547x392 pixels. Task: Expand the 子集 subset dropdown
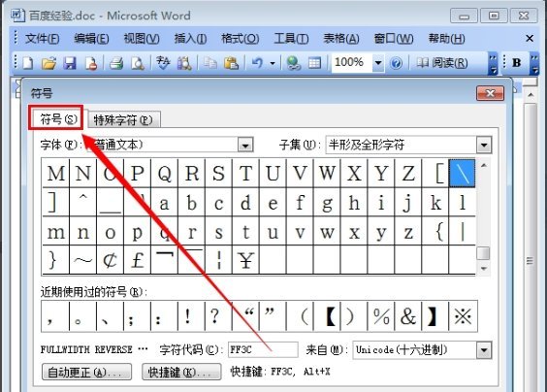(x=484, y=145)
